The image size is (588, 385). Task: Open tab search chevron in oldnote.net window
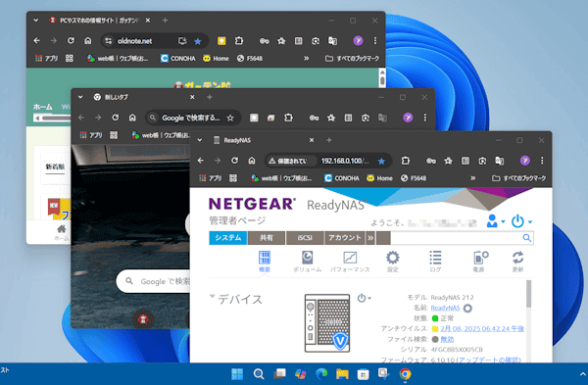click(x=35, y=21)
